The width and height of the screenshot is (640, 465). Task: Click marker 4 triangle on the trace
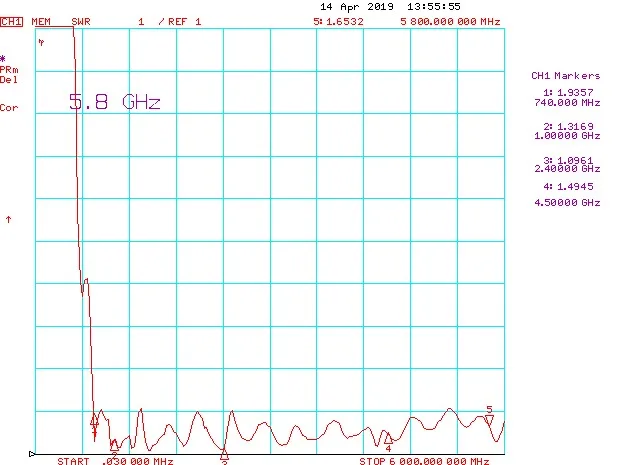tap(388, 438)
